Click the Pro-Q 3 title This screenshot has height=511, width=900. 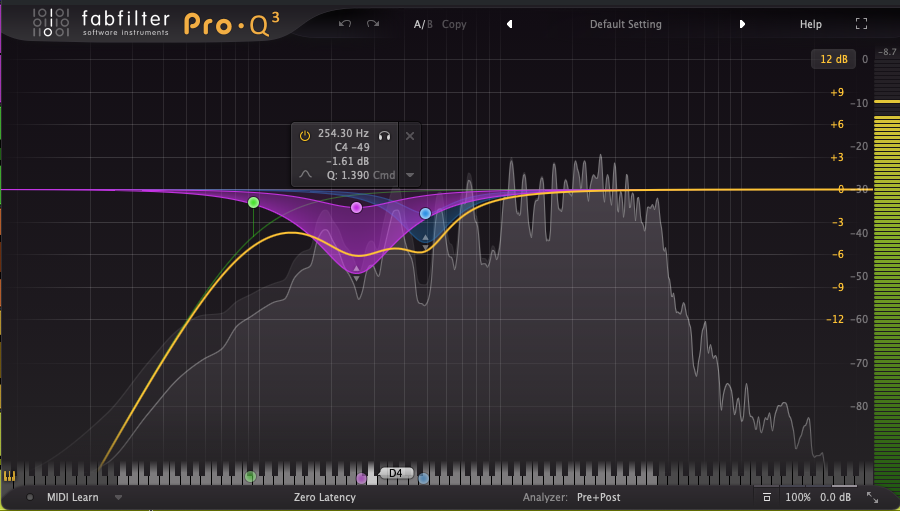231,24
